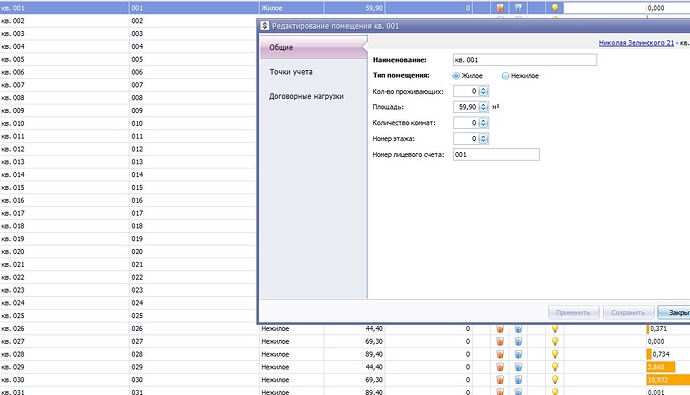Select the Нежилое radio button
This screenshot has width=690, height=395.
point(505,76)
